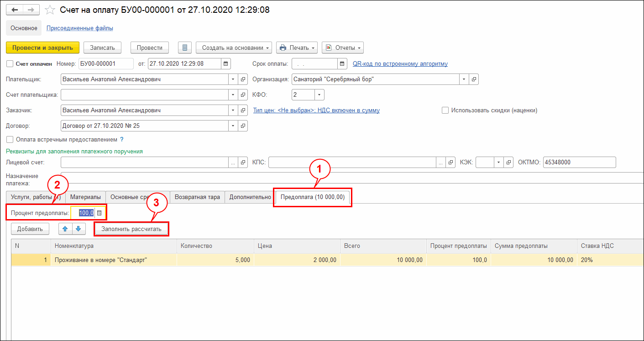Open КЭК record with open icon
Image resolution: width=644 pixels, height=341 pixels.
pyautogui.click(x=508, y=163)
